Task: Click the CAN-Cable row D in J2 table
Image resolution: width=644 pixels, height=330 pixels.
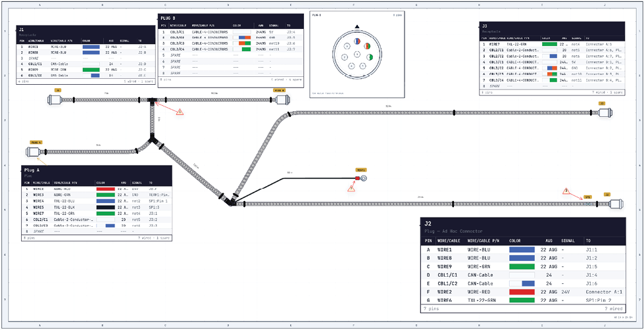Action: [x=523, y=275]
